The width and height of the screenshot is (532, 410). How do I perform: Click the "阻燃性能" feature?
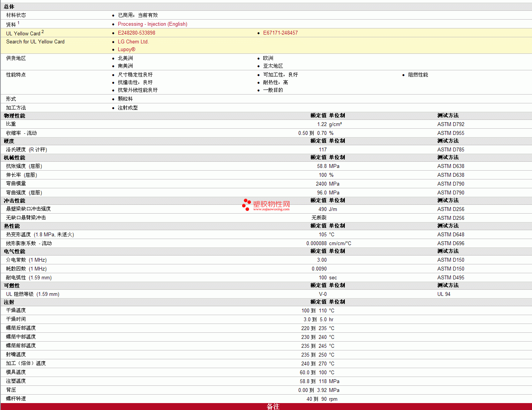click(x=418, y=75)
